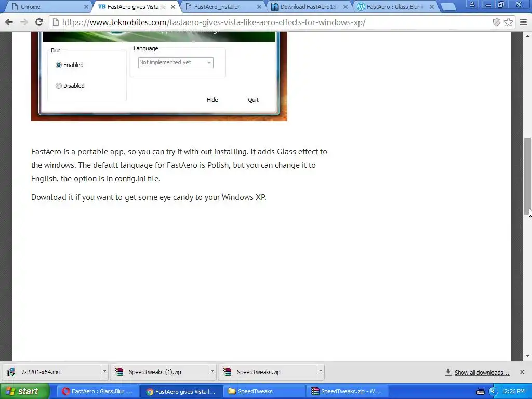
Task: Click the 12:26 PM clock
Action: [513, 392]
